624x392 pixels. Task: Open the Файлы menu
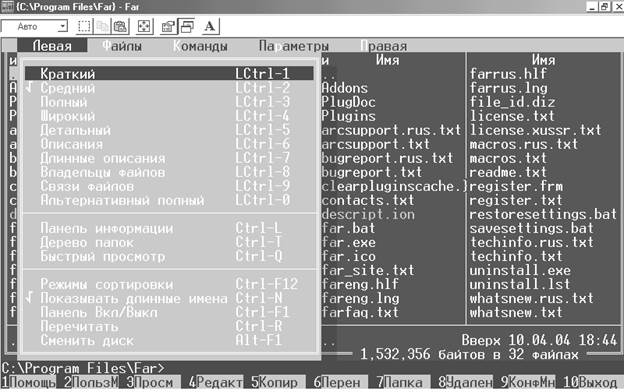(x=122, y=46)
